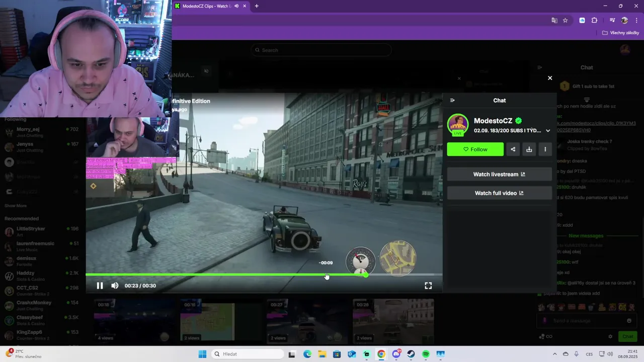
Task: Open the Chrome three-dot menu
Action: 636,21
